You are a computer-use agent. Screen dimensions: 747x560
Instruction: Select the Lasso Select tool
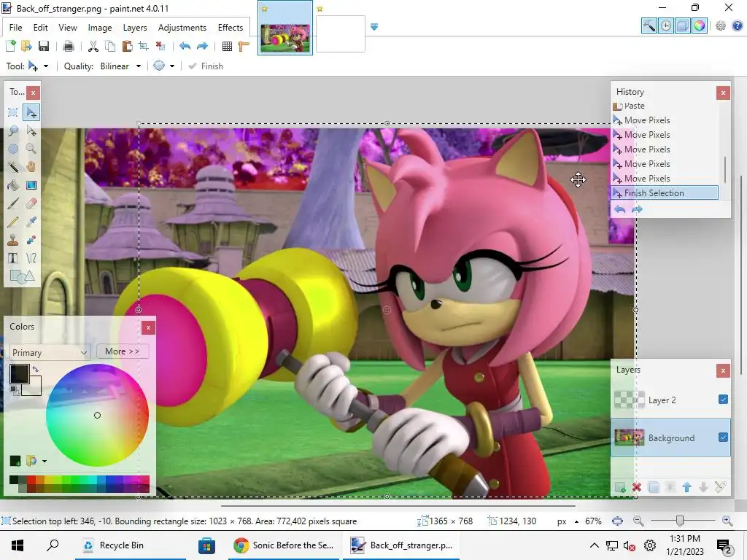point(13,131)
